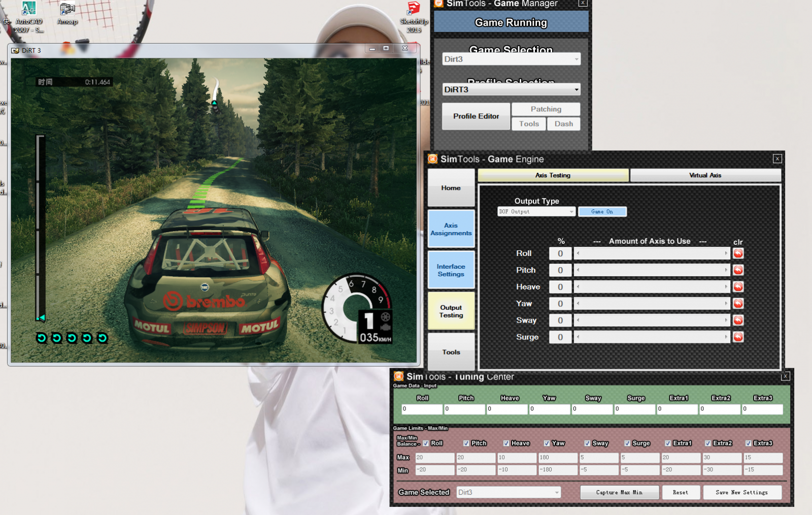The image size is (812, 515).
Task: Toggle the Extra1 Max/Min balance checkbox
Action: [x=668, y=443]
